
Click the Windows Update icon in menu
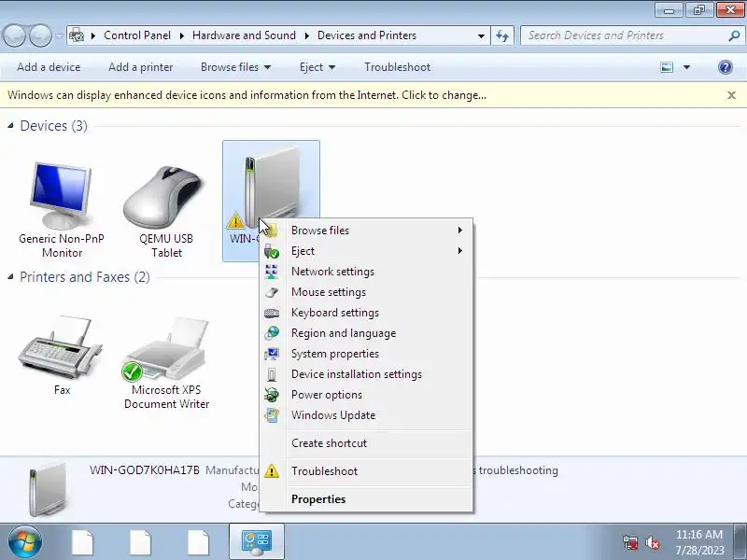pos(272,414)
